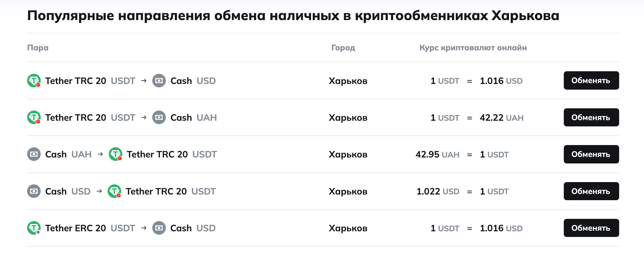This screenshot has width=644, height=259.
Task: Click Обменять for 42.22 UAH rate row
Action: click(x=591, y=117)
